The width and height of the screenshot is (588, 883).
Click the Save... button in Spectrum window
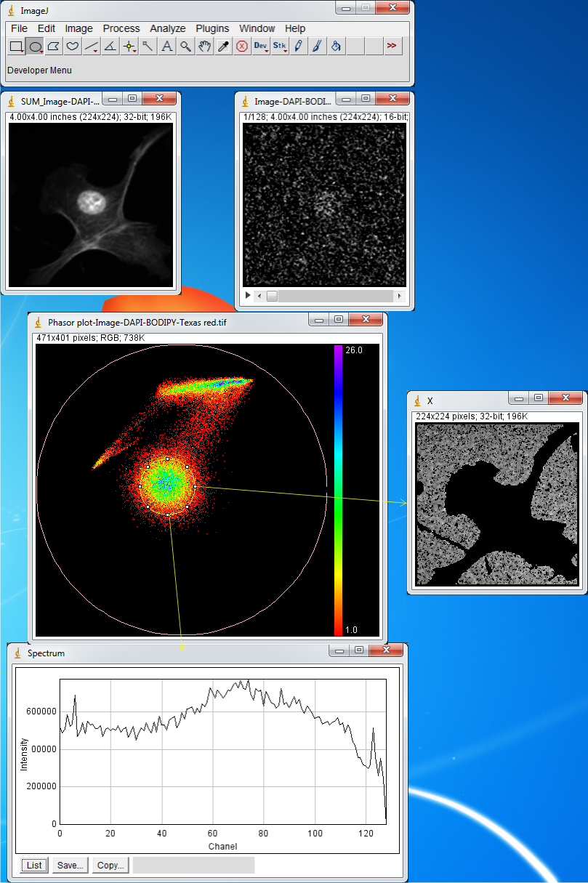coord(71,865)
